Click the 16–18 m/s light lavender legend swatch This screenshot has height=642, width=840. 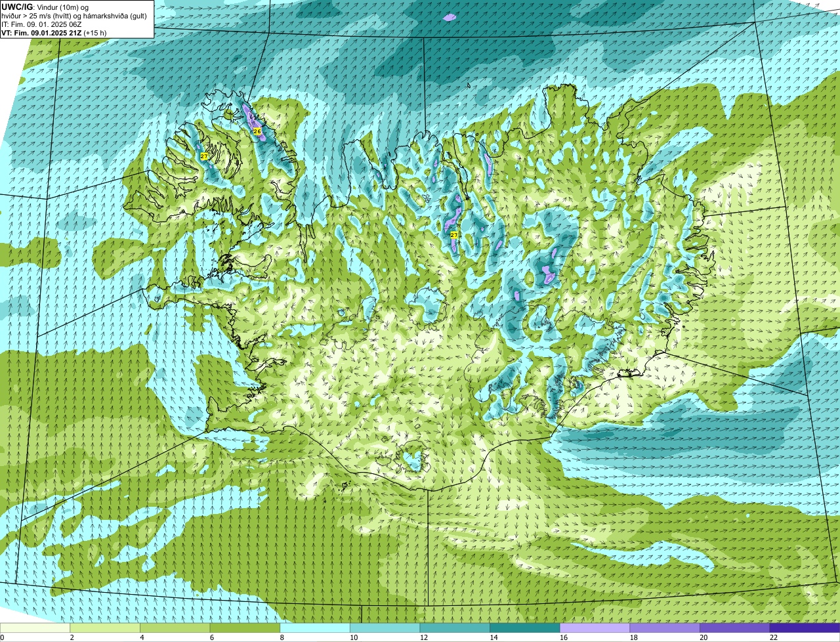coord(595,628)
